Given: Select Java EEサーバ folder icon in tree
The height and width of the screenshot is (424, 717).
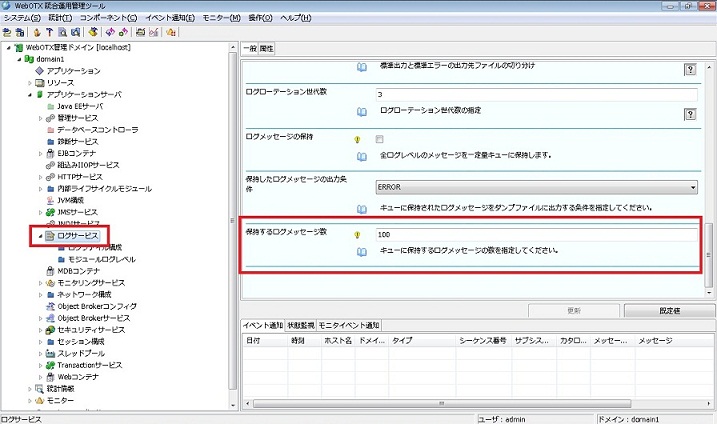Looking at the screenshot, I should point(51,106).
